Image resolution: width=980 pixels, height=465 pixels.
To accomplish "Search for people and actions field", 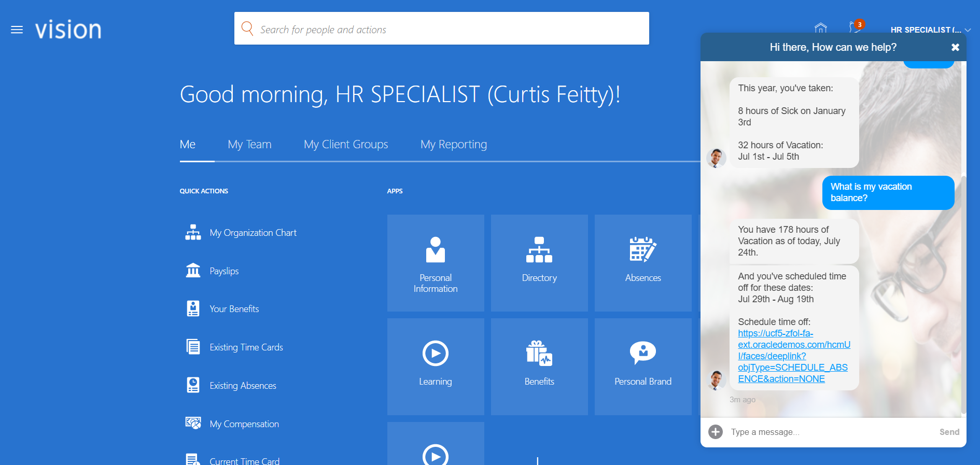I will click(442, 29).
